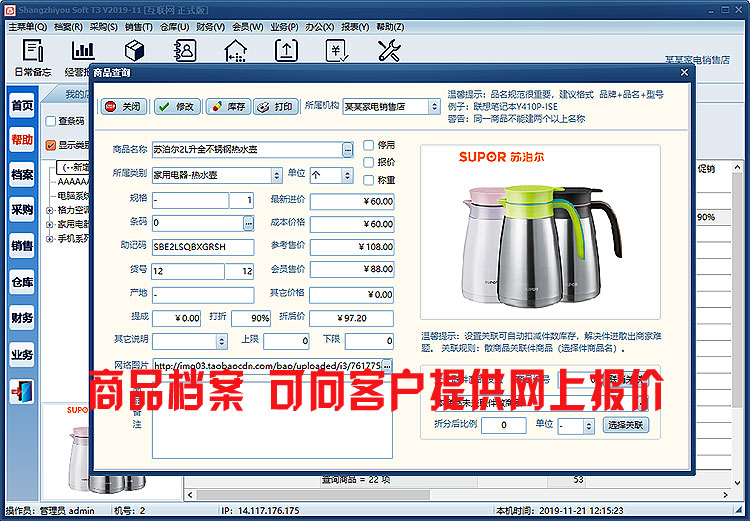This screenshot has height=521, width=750.
Task: Open the 其它说明 dropdown
Action: (221, 341)
